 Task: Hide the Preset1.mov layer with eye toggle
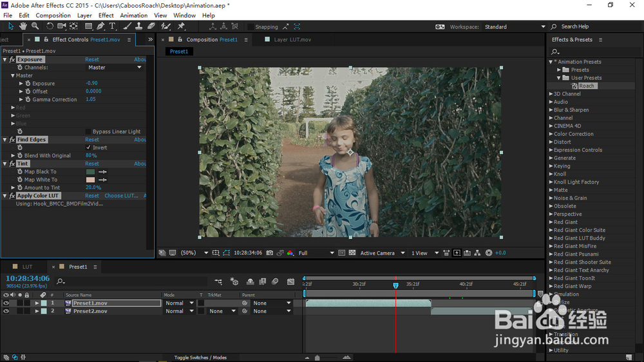click(6, 303)
